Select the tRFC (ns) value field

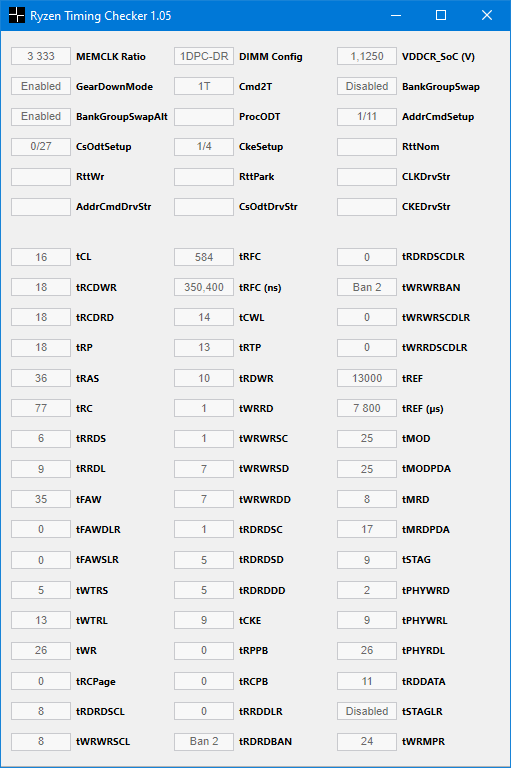pyautogui.click(x=204, y=287)
